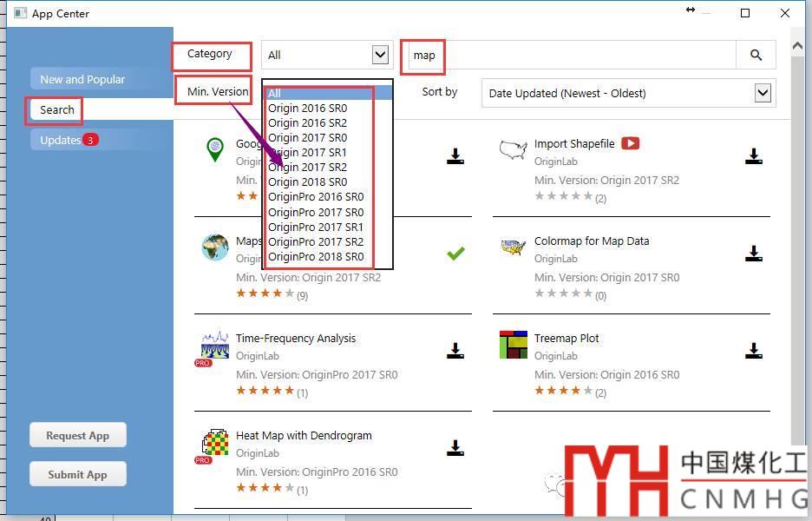Click the Submit App button
Viewport: 812px width, 521px height.
pyautogui.click(x=78, y=474)
